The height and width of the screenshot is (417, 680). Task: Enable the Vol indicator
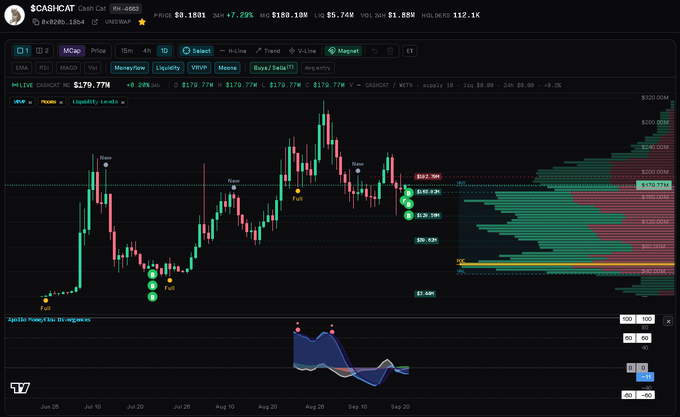92,68
